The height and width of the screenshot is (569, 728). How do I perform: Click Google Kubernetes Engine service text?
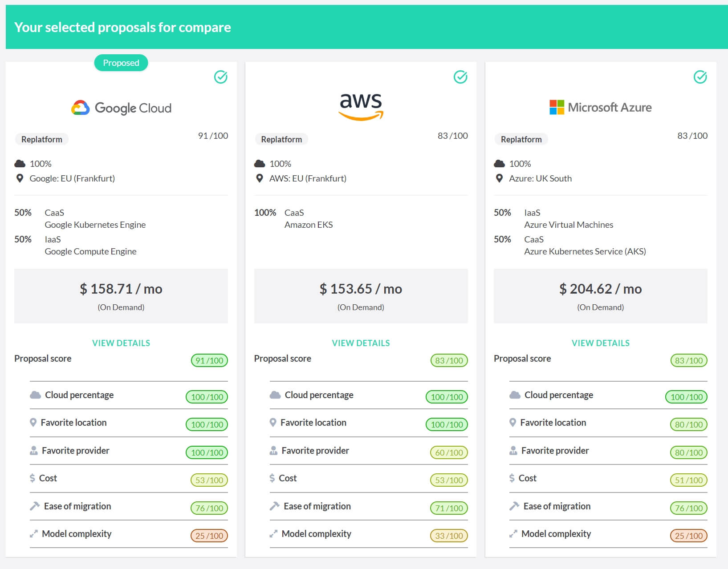[x=95, y=225]
